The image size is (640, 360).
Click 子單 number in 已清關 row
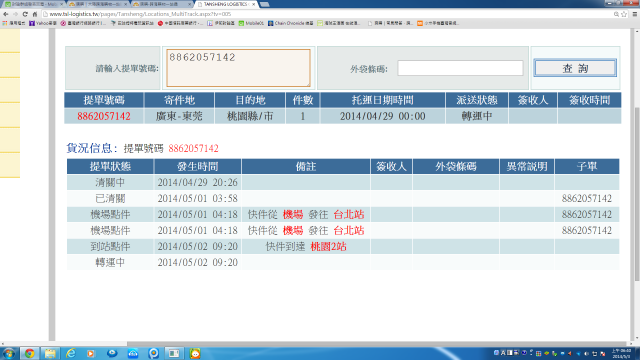(587, 198)
